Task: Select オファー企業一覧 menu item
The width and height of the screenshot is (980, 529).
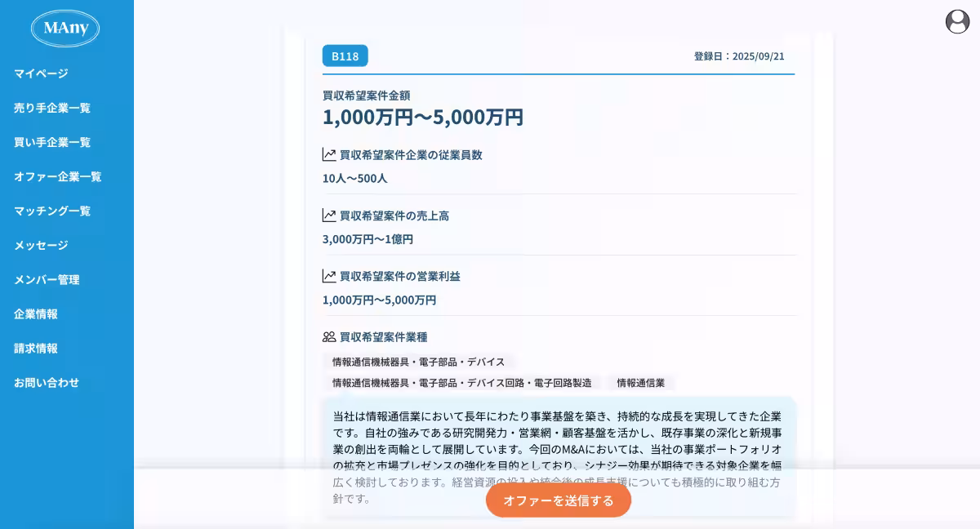Action: point(57,176)
